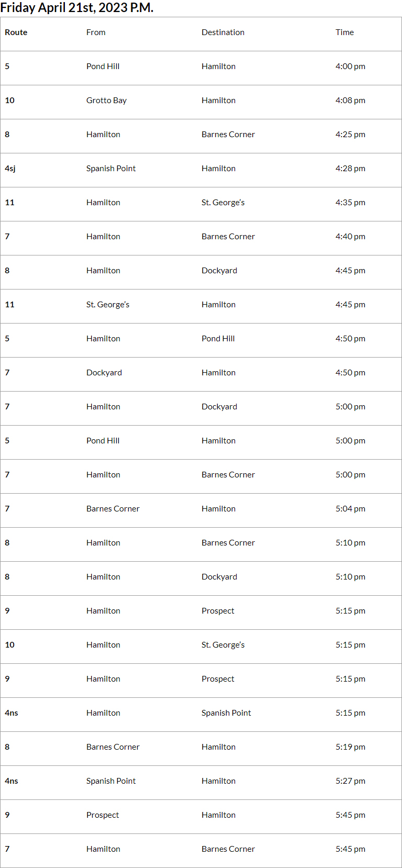Click the 4:40 pm time cell
This screenshot has height=868, width=402.
click(x=350, y=237)
